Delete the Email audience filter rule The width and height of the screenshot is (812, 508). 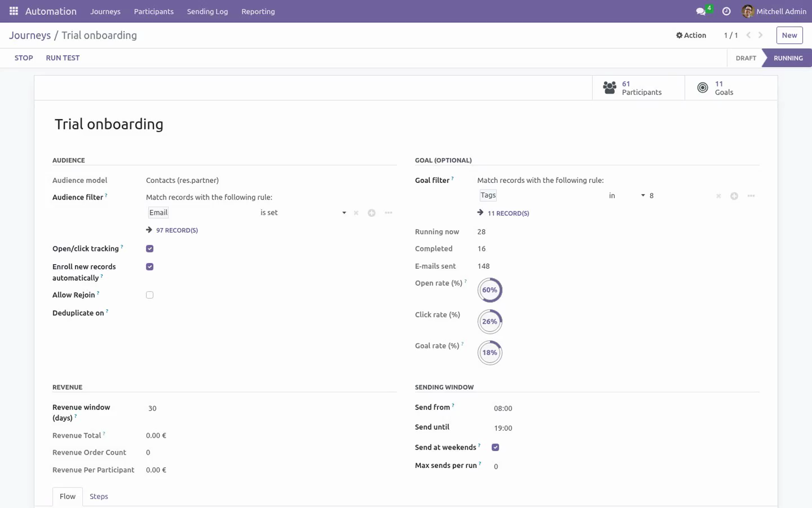[356, 213]
